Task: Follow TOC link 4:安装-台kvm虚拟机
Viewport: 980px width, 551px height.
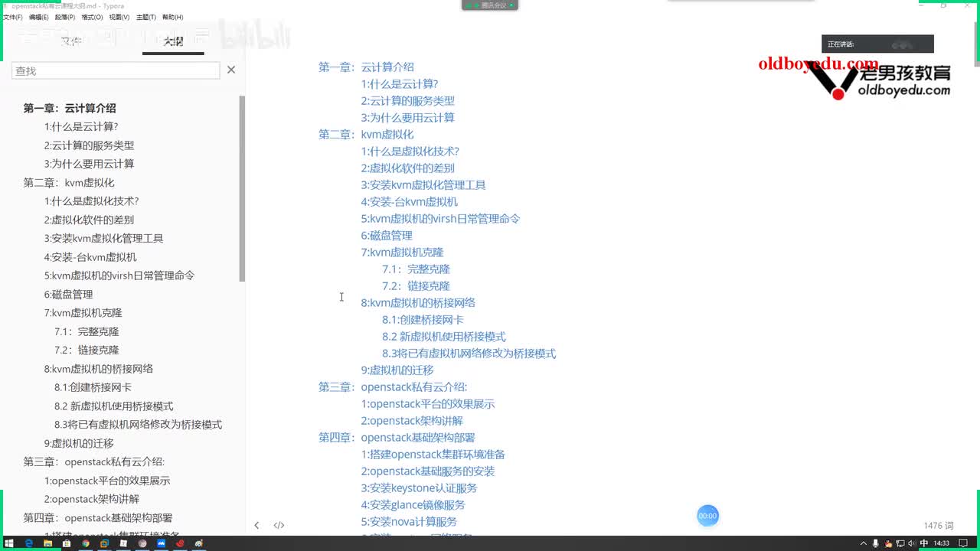Action: point(409,201)
